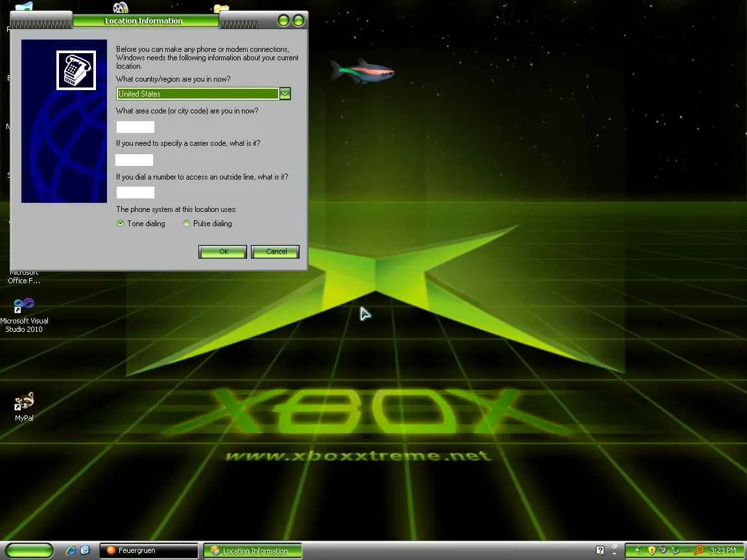Image resolution: width=747 pixels, height=560 pixels.
Task: Click the film reel desktop icon
Action: click(x=121, y=6)
